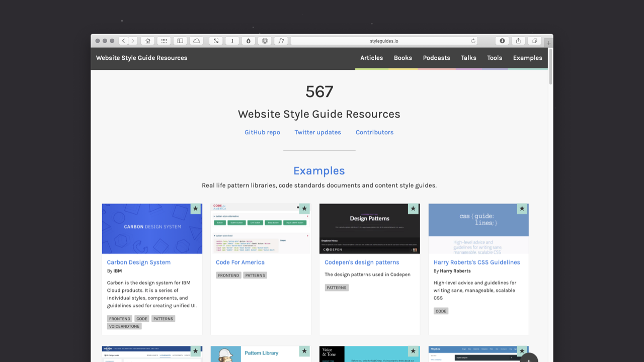Screen dimensions: 644x362
Task: Open the Tools nav tab
Action: tap(495, 58)
